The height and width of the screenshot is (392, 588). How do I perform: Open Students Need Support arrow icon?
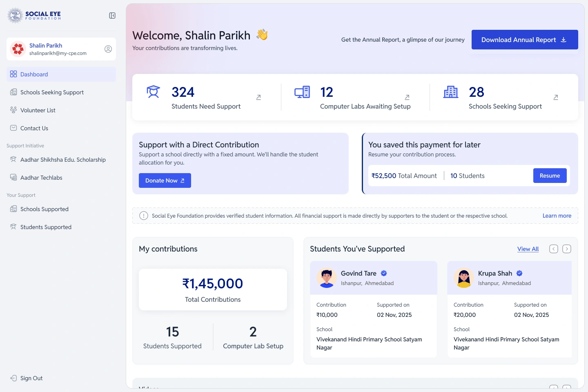(x=258, y=97)
